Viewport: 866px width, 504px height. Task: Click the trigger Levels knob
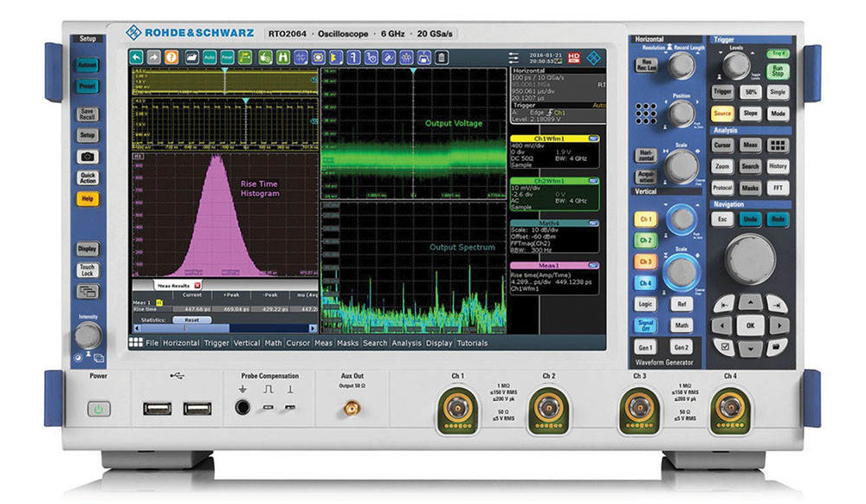tap(736, 66)
